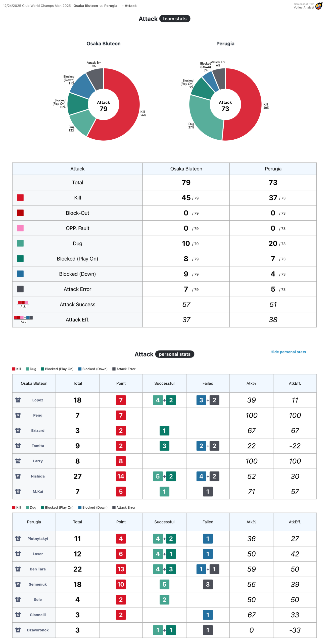Click Giannelli's jersey icon

coord(18,615)
